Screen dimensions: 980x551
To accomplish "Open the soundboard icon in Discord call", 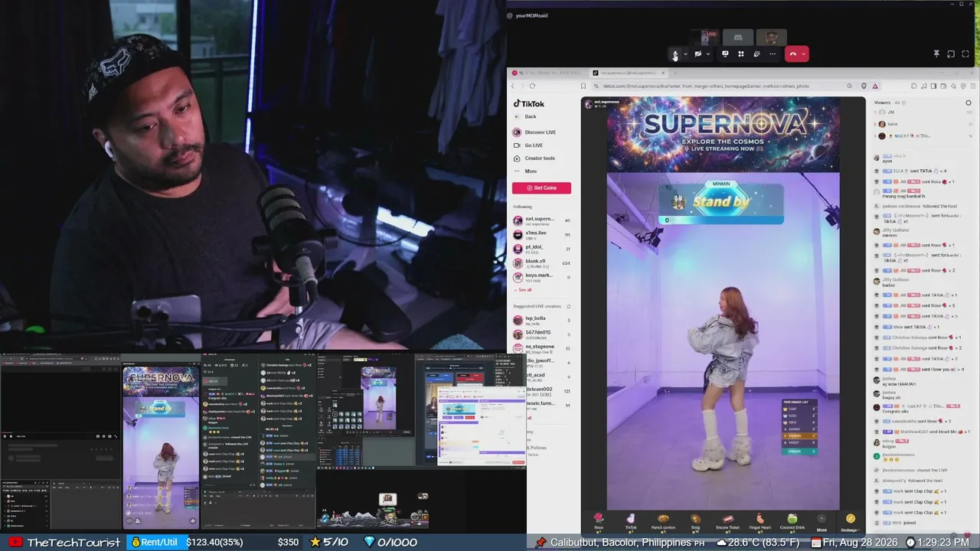I will click(x=756, y=54).
